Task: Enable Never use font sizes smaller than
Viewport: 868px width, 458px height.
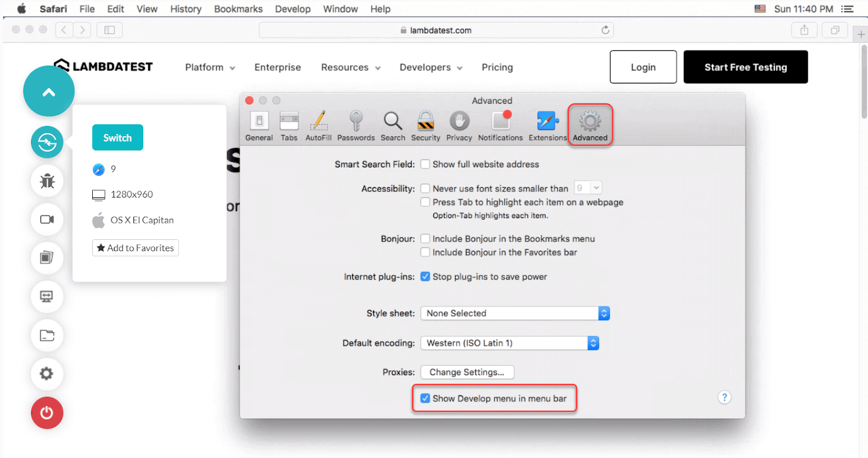Action: tap(425, 188)
